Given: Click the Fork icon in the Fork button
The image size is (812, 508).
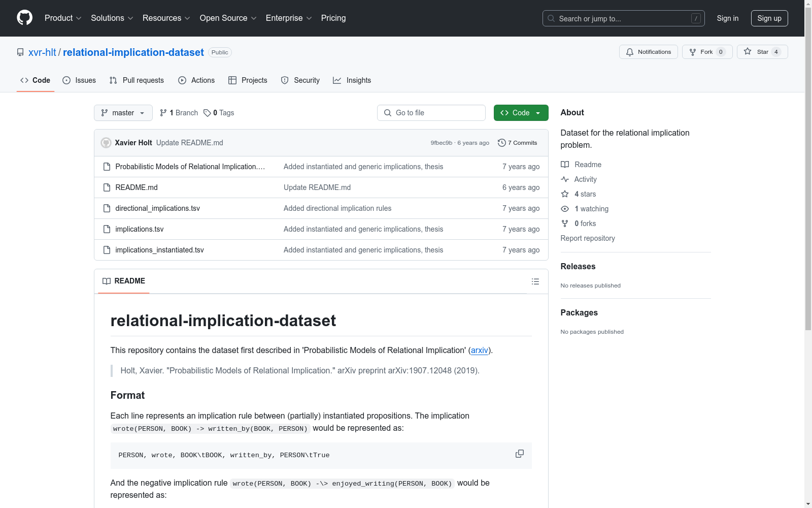Looking at the screenshot, I should coord(693,52).
